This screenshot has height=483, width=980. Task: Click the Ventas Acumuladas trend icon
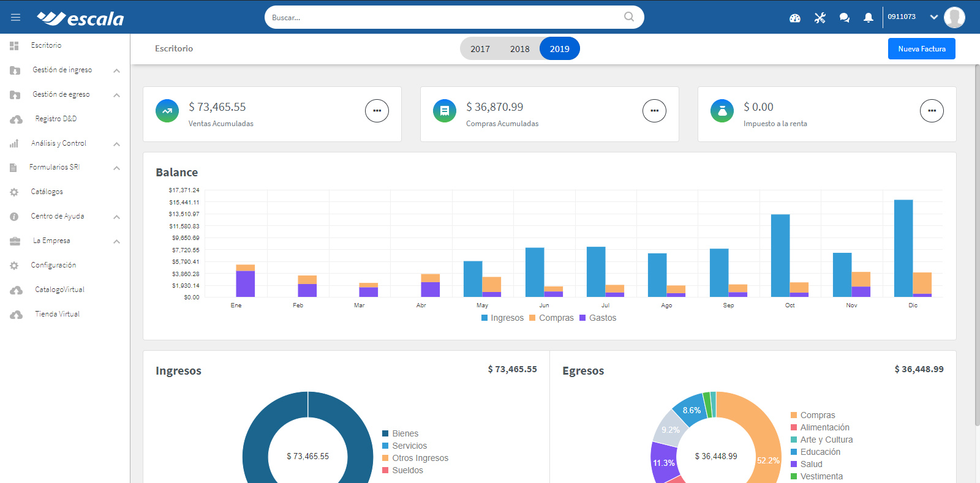point(167,111)
